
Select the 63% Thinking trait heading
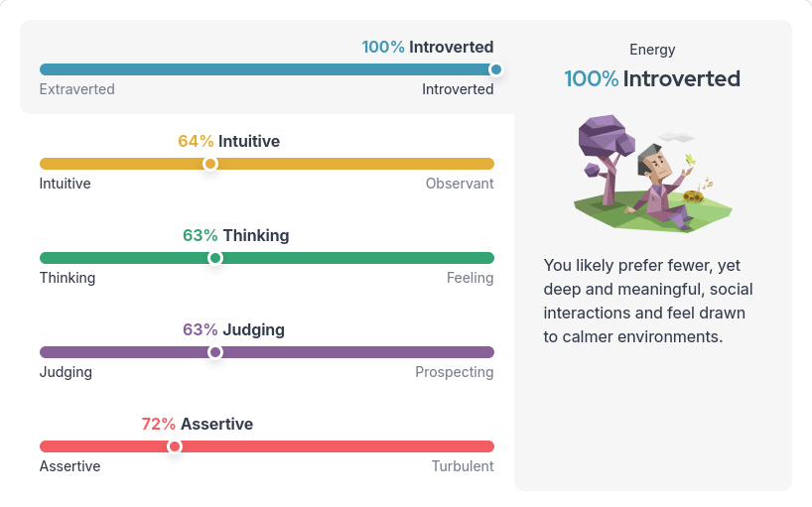point(235,235)
